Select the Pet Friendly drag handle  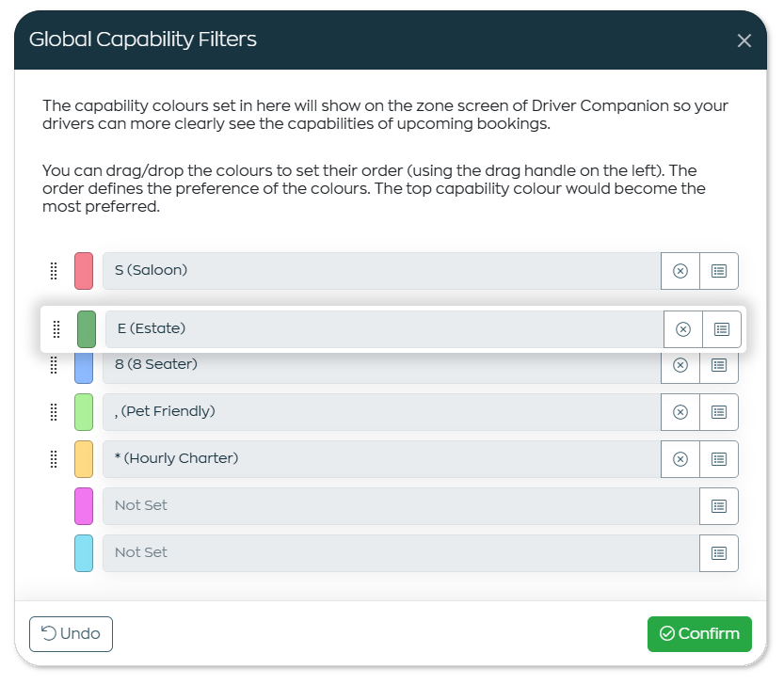54,412
